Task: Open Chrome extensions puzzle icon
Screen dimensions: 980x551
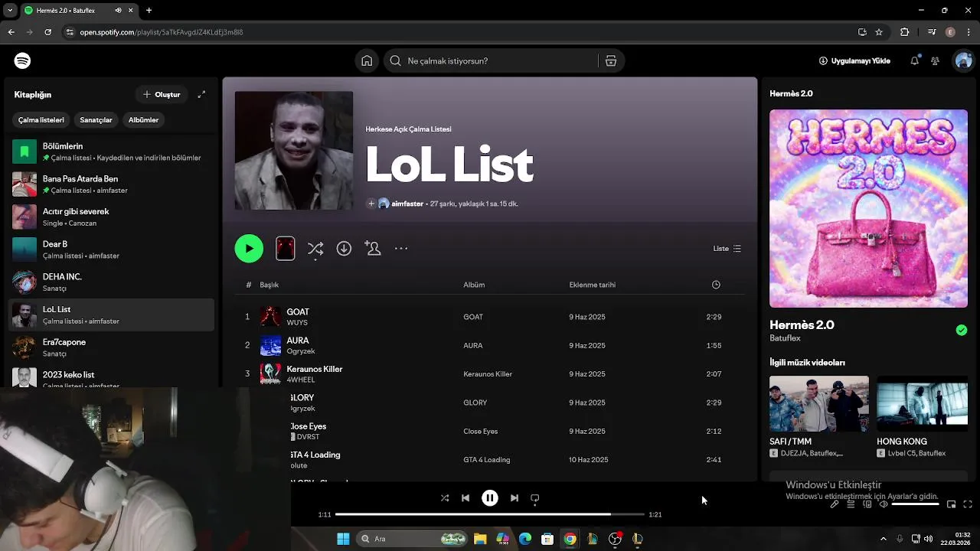Action: [x=905, y=32]
